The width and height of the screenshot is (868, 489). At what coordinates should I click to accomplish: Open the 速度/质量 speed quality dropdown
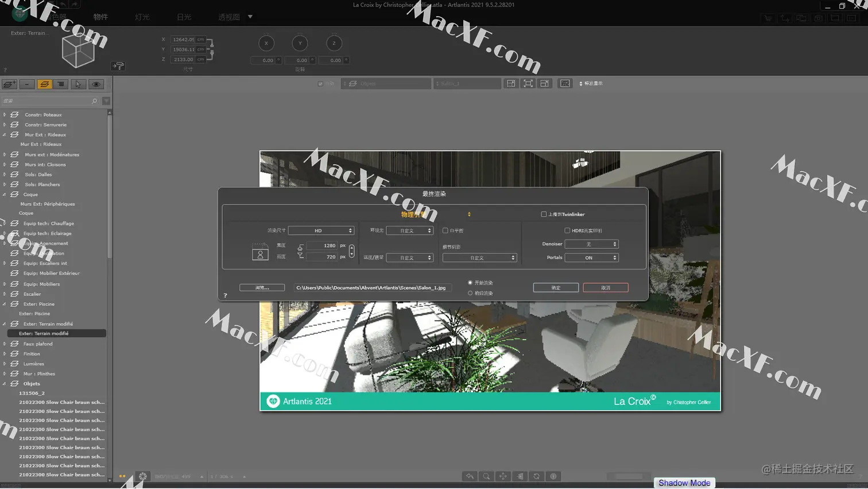coord(409,258)
